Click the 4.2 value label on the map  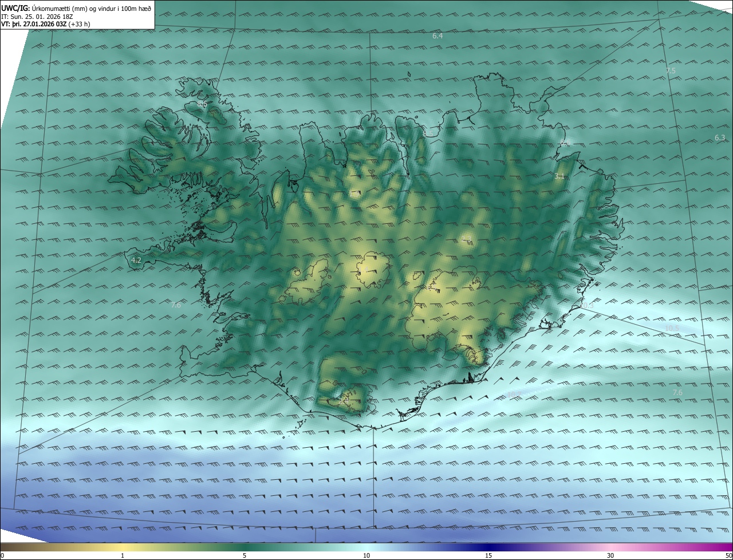(x=136, y=261)
